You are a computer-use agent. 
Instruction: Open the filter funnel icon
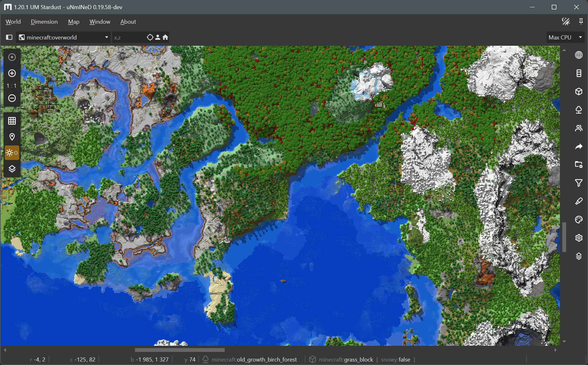coord(579,183)
